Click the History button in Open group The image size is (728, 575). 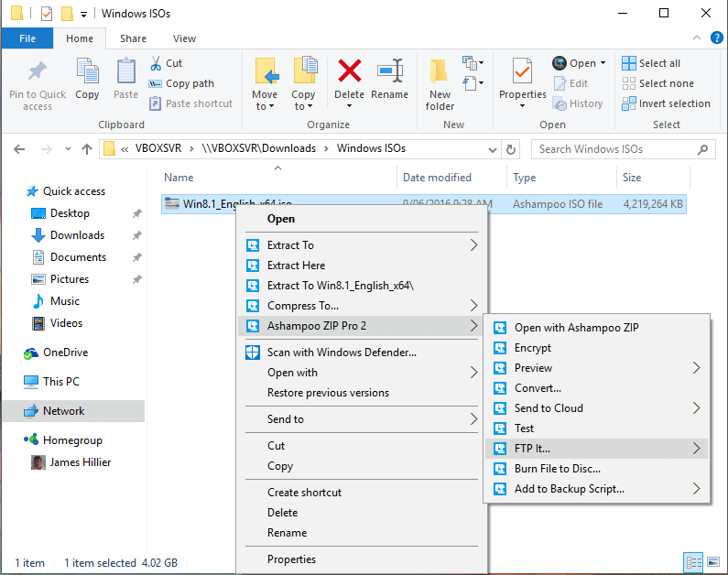click(x=578, y=103)
